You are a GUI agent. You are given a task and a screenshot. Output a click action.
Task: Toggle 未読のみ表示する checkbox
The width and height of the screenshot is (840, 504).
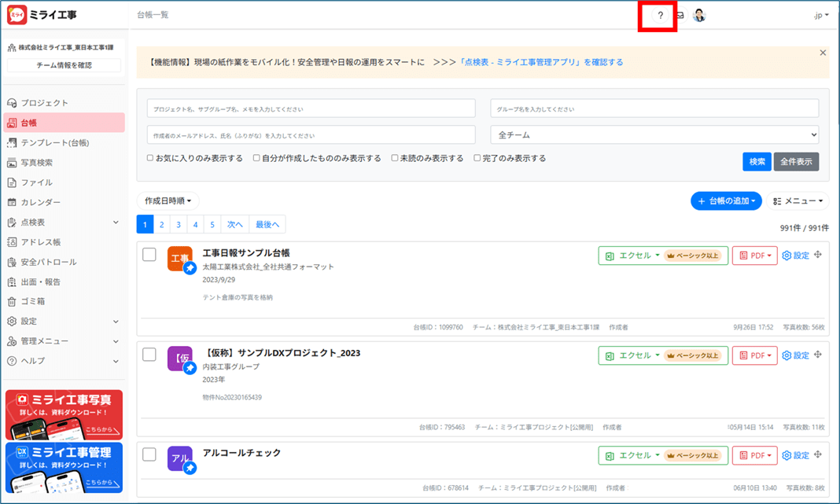pyautogui.click(x=395, y=158)
